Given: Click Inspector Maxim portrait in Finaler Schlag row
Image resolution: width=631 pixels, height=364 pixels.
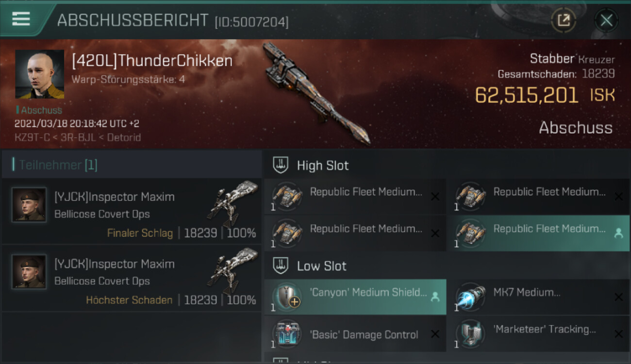Looking at the screenshot, I should click(29, 205).
